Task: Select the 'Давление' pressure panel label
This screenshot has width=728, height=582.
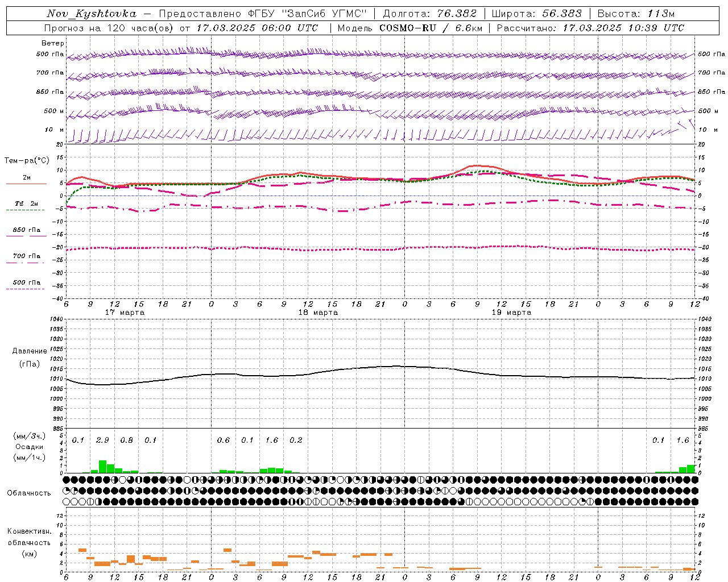Action: click(30, 351)
